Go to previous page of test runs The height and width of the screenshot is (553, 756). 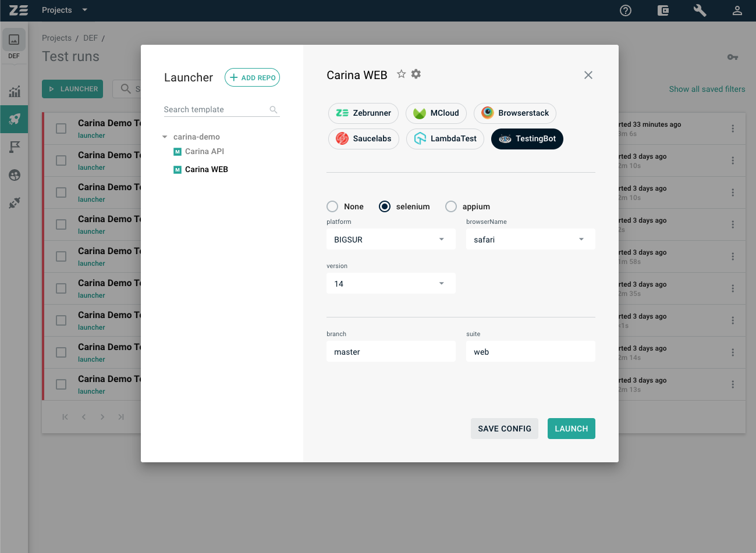point(84,417)
